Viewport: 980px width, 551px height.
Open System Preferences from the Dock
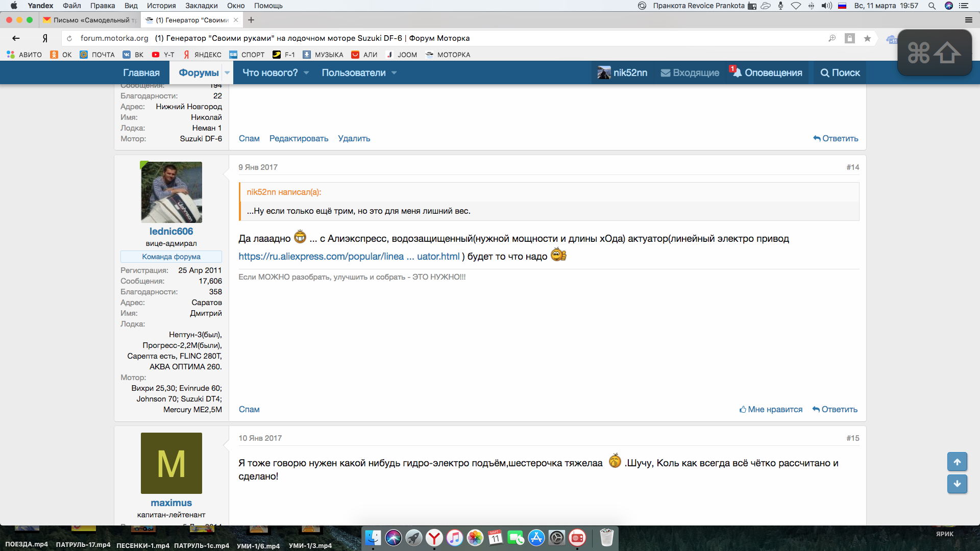click(557, 537)
